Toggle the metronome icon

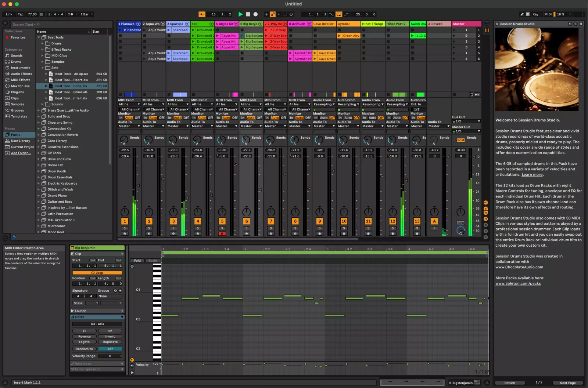(x=71, y=14)
